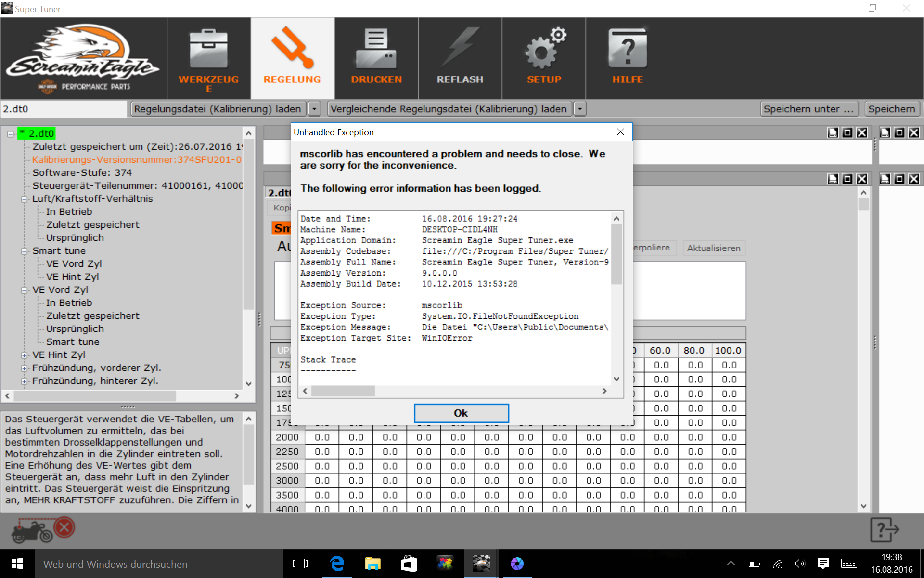This screenshot has width=924, height=578.
Task: Open the SETUP gears section
Action: (x=544, y=59)
